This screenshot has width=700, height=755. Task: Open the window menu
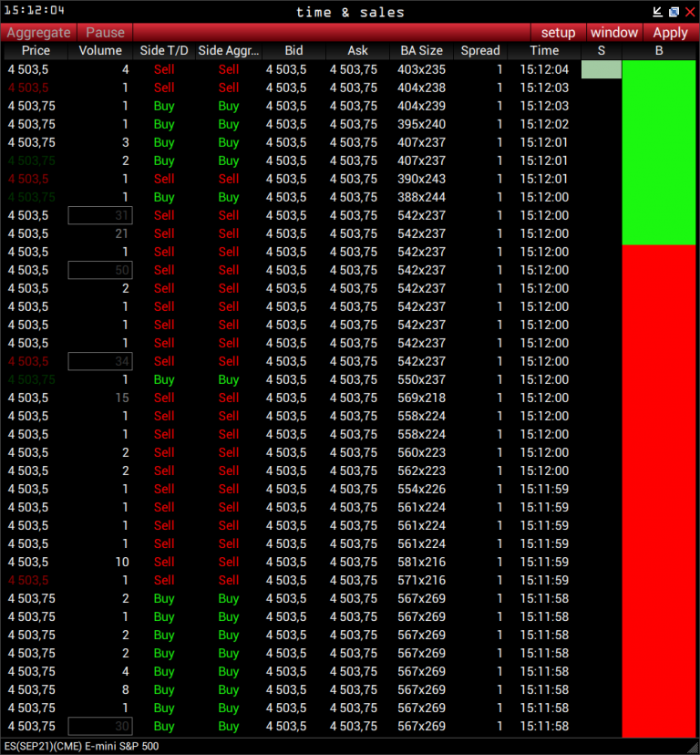tap(614, 33)
